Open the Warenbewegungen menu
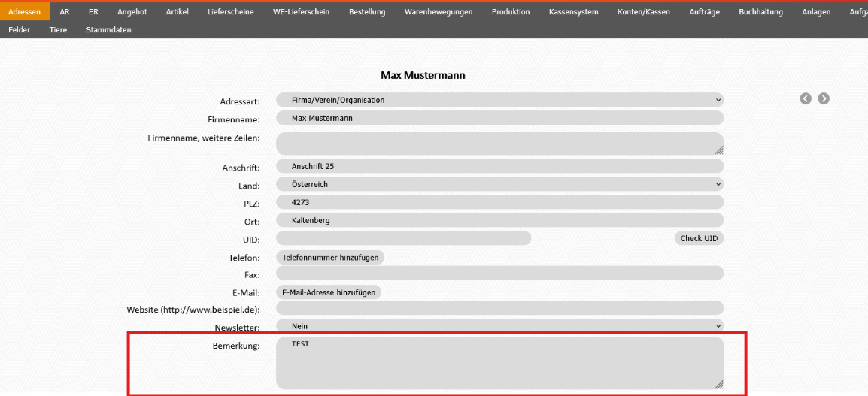This screenshot has height=396, width=868. pyautogui.click(x=439, y=11)
